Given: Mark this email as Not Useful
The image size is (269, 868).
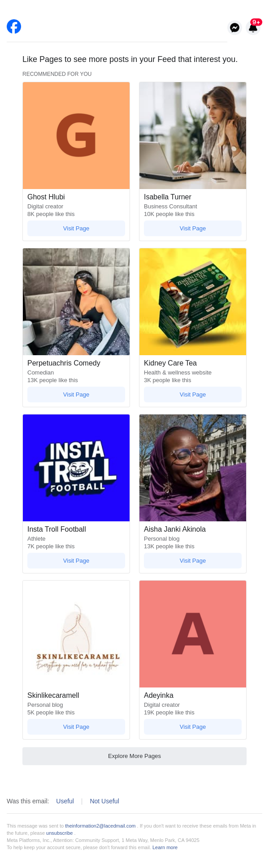Looking at the screenshot, I should point(104,801).
